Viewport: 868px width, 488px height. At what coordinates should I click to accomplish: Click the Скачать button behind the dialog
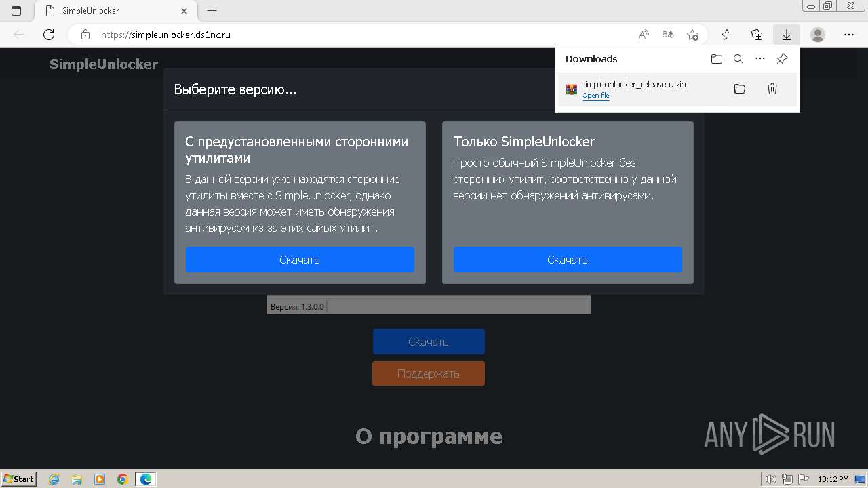coord(429,342)
